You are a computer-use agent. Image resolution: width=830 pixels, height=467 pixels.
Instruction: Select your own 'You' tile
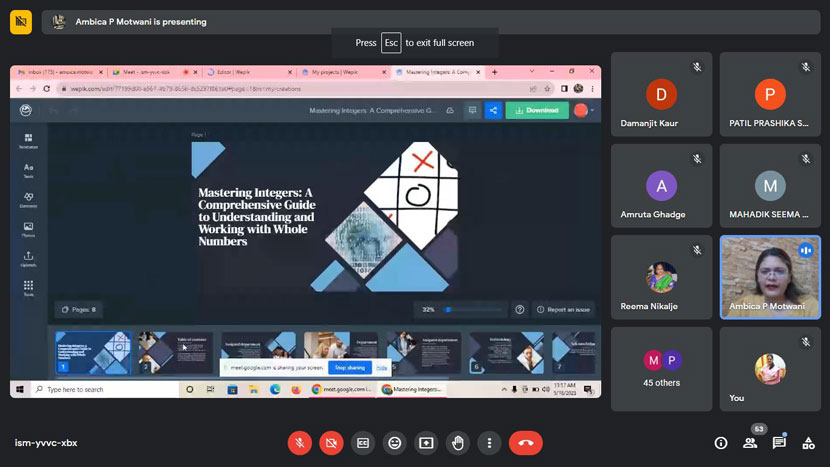[x=770, y=369]
